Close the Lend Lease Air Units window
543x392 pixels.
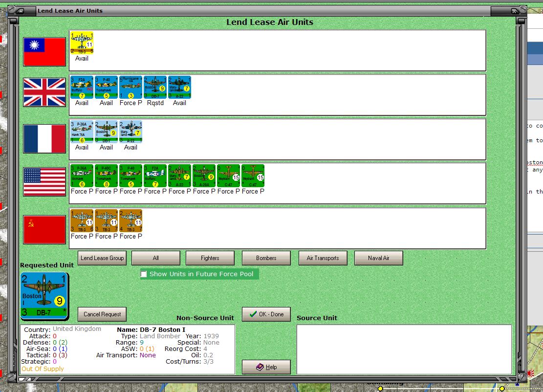[514, 11]
